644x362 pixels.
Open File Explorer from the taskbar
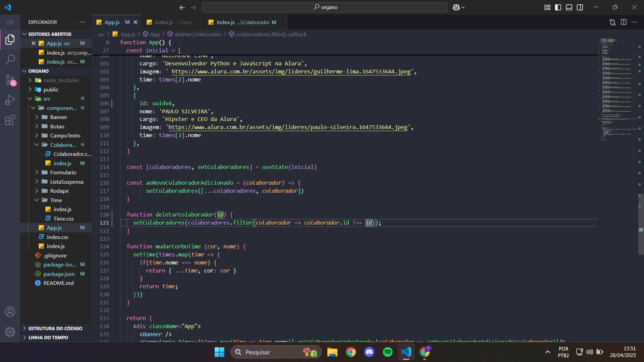(x=332, y=352)
